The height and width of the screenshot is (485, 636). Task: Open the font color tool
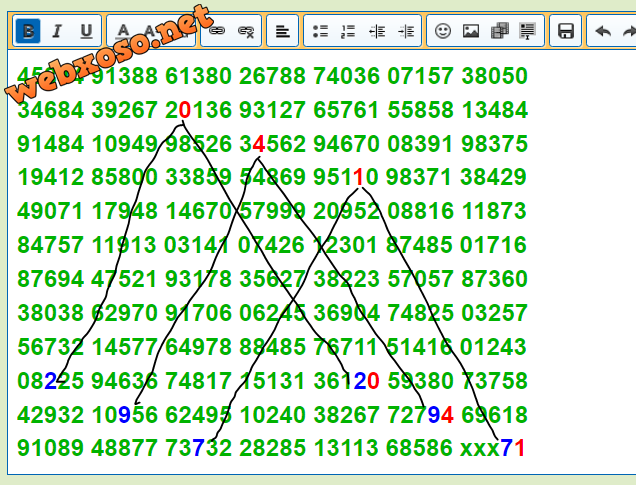tap(123, 31)
